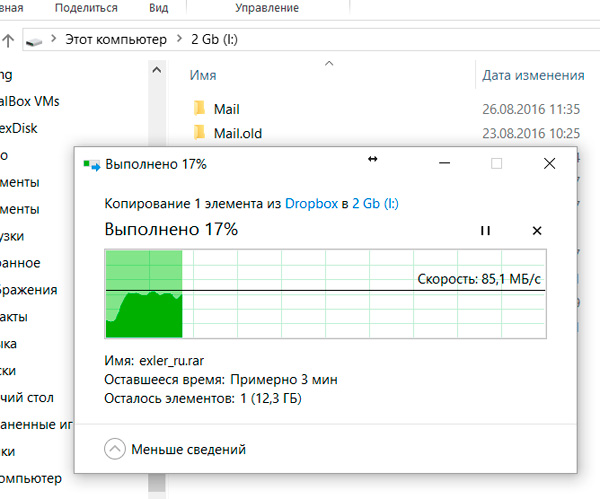Sort by Дата изменения column header
Screen dimensions: 600x499
tap(533, 75)
